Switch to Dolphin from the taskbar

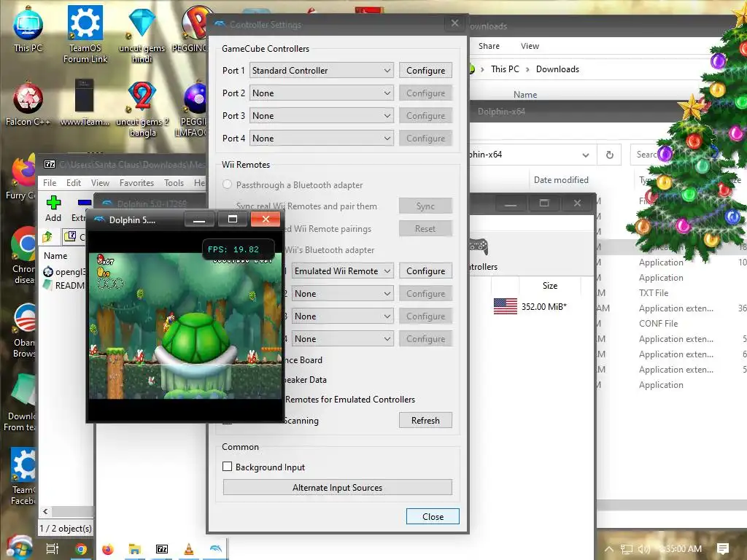pyautogui.click(x=215, y=549)
